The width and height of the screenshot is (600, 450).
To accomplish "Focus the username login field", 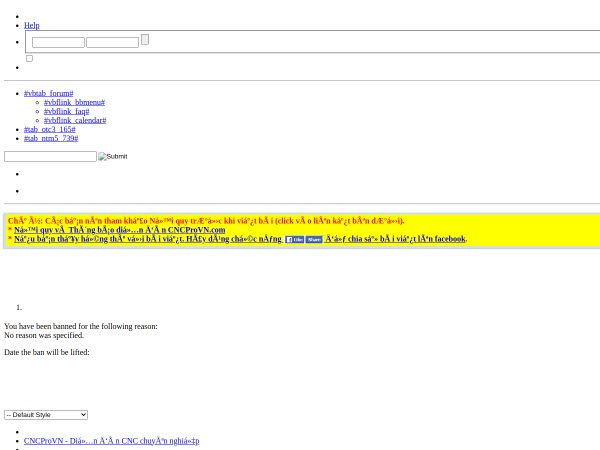I will (58, 42).
